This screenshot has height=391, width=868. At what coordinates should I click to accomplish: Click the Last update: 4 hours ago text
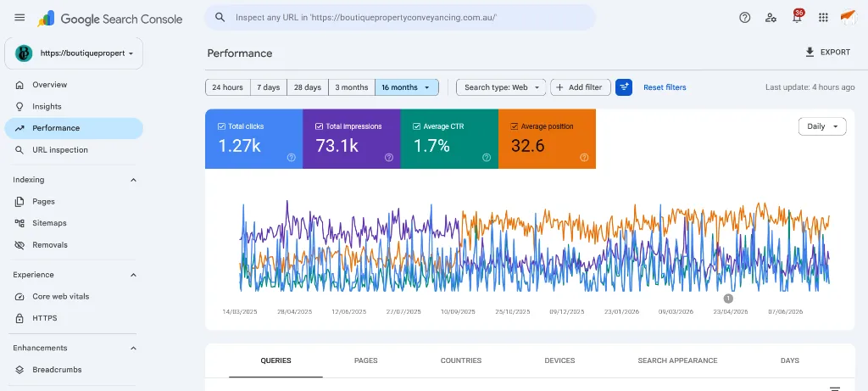810,87
